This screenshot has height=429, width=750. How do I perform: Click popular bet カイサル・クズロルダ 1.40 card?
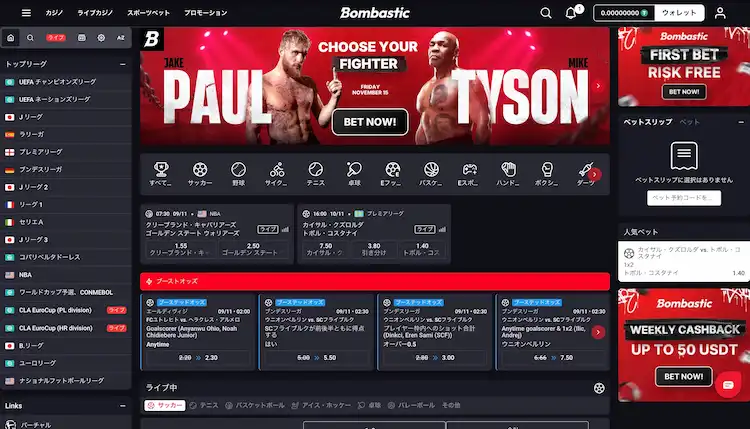pos(684,261)
